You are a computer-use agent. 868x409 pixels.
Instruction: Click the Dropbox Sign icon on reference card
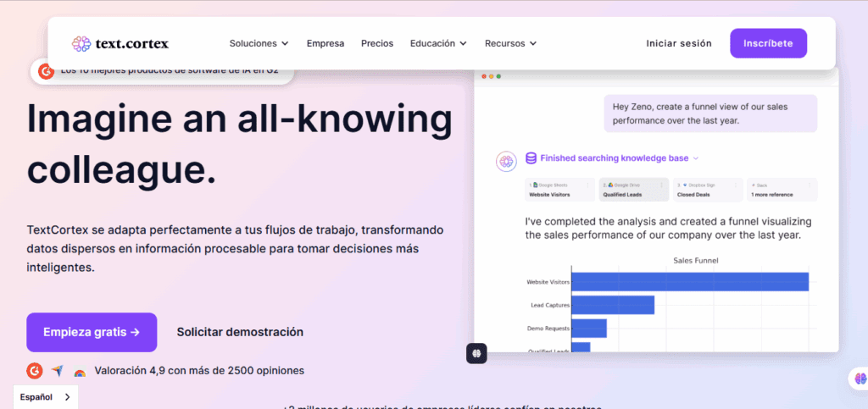(685, 185)
